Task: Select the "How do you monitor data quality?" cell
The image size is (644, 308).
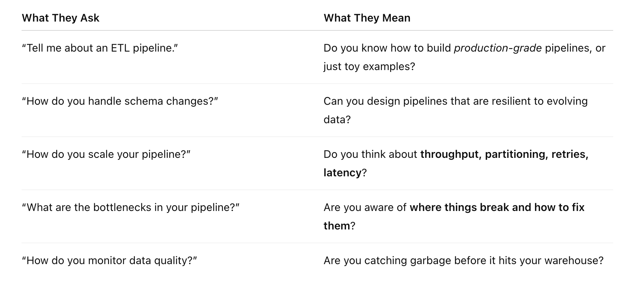Action: 109,261
